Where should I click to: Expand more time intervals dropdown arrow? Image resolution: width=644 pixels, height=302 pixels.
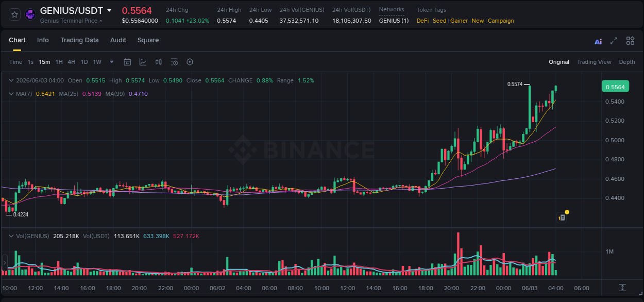(x=112, y=62)
